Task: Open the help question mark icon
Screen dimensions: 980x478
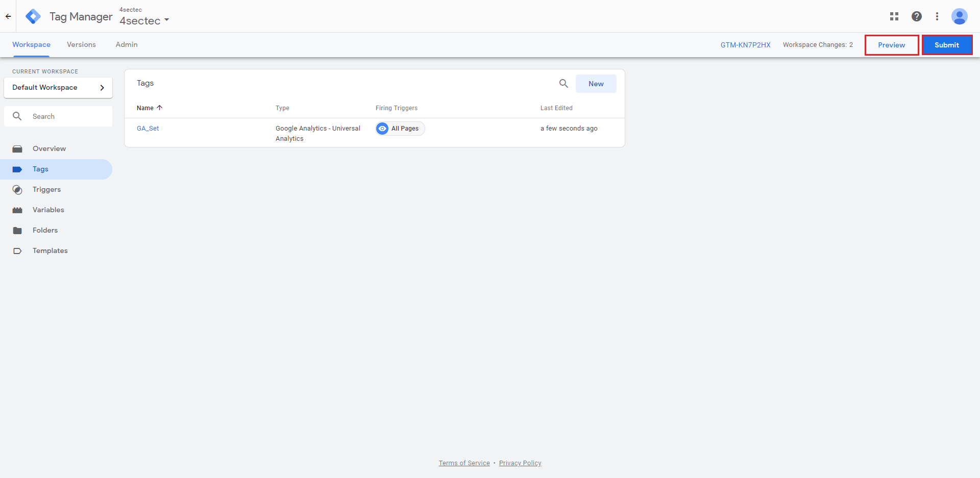Action: tap(917, 16)
